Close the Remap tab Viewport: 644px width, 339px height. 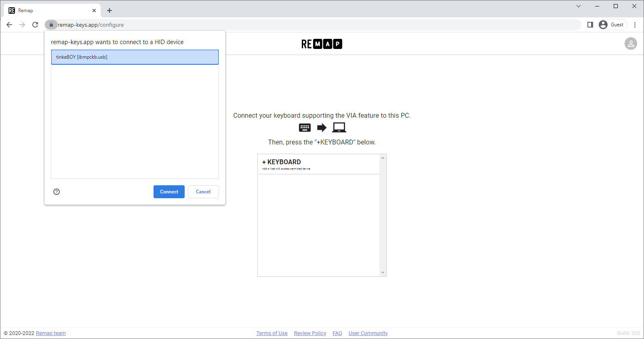click(x=94, y=11)
